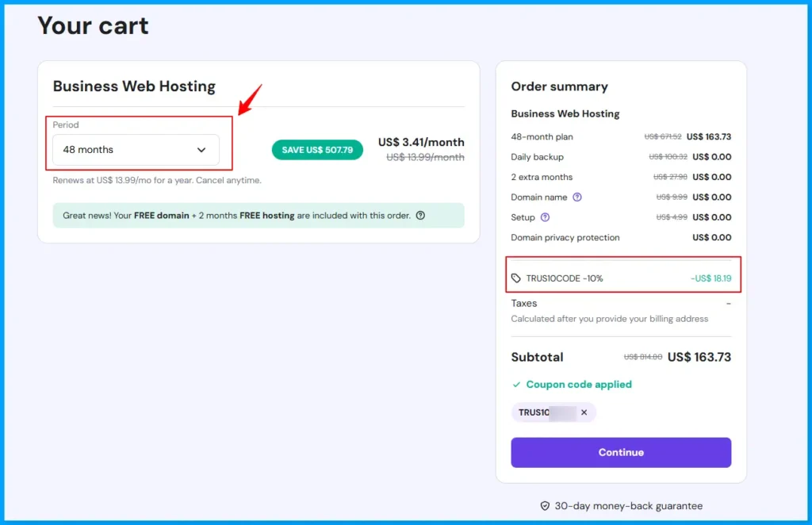Open the 48 months period dropdown
Viewport: 812px width, 525px height.
(x=136, y=149)
